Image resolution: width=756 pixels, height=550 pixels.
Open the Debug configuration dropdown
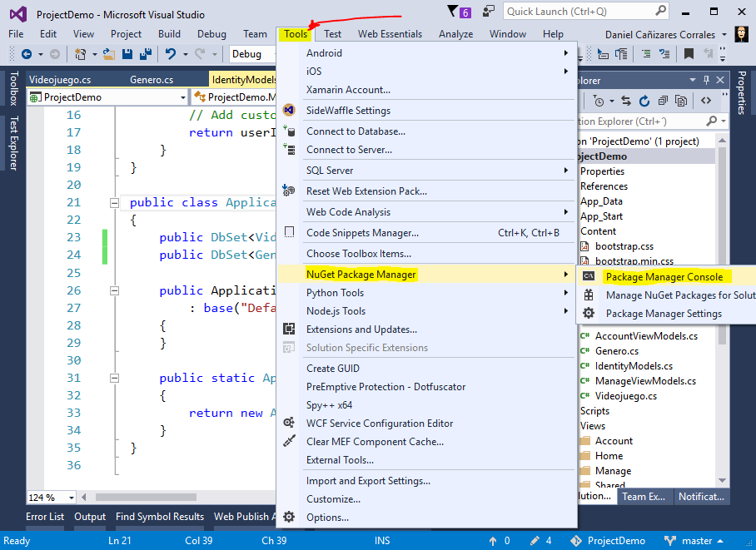click(252, 54)
